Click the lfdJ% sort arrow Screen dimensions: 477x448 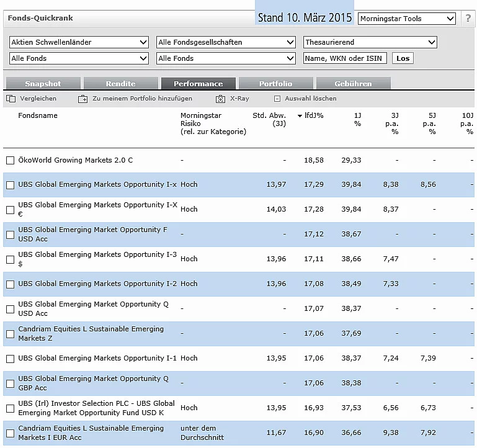point(300,115)
